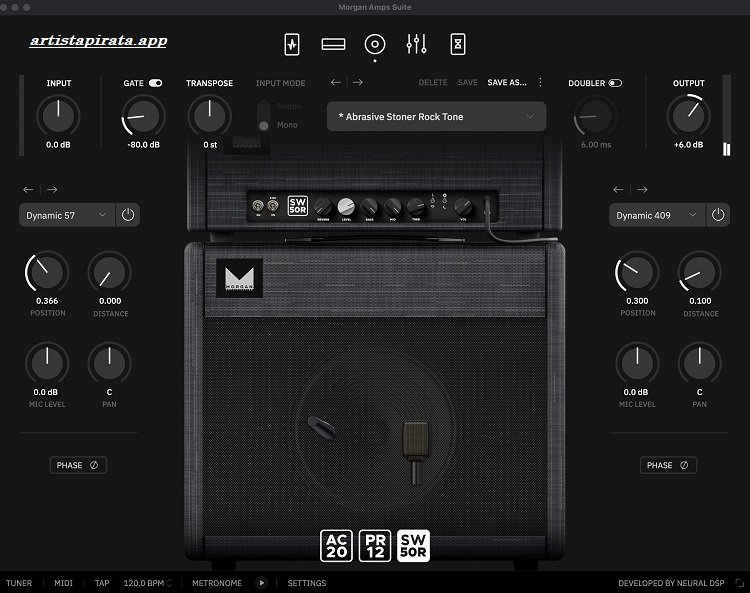Switch to the AC 20 amp
This screenshot has width=750, height=593.
click(x=337, y=546)
